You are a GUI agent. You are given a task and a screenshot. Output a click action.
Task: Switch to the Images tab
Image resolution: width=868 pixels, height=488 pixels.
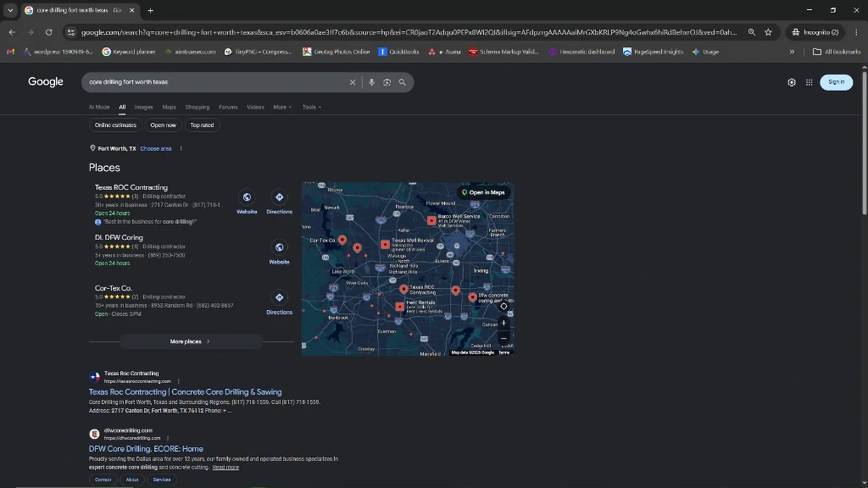pyautogui.click(x=143, y=107)
